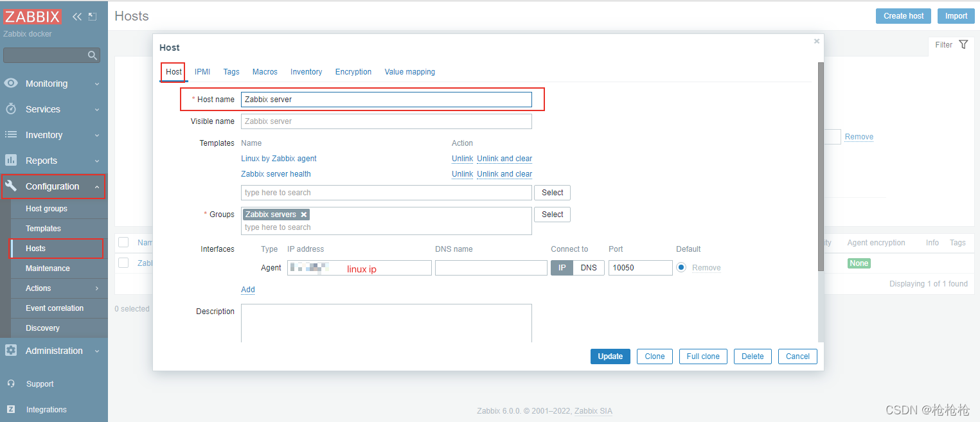Toggle kiosk sidebar view icon
The width and height of the screenshot is (980, 422).
[93, 17]
